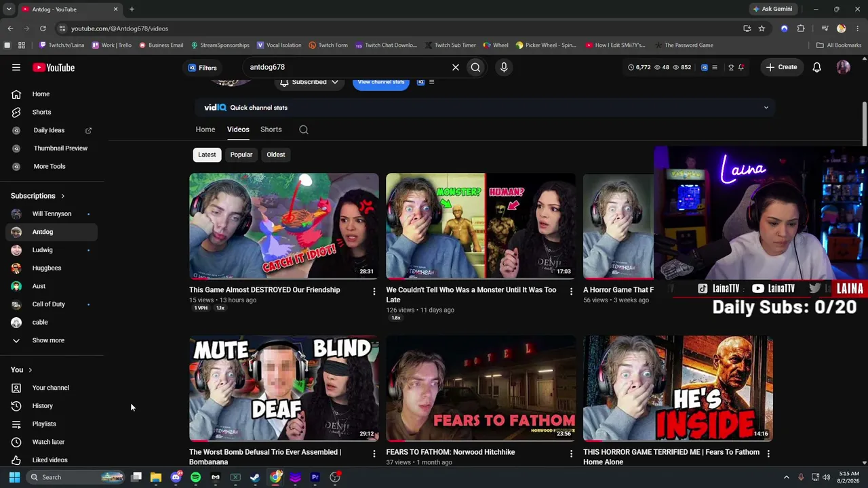868x488 pixels.
Task: Click the browser address bar URL
Action: click(x=119, y=28)
